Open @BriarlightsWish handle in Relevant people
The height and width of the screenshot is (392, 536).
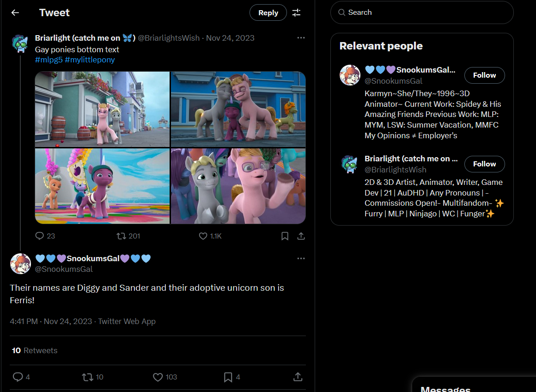[396, 170]
